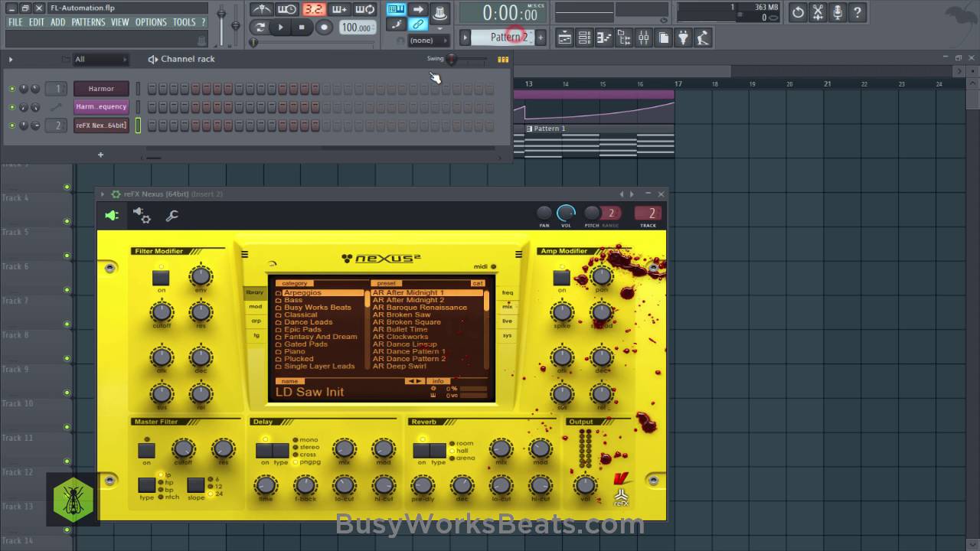
Task: Open the EDIT menu
Action: pos(37,22)
